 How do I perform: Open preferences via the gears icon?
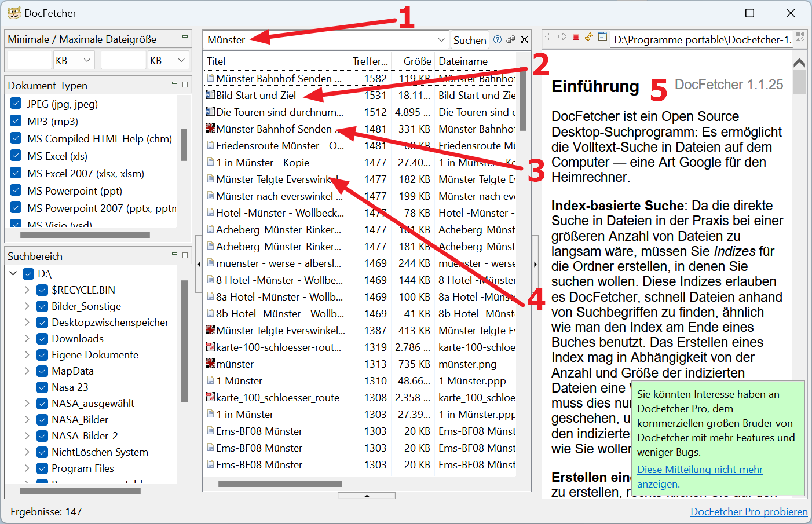point(511,40)
